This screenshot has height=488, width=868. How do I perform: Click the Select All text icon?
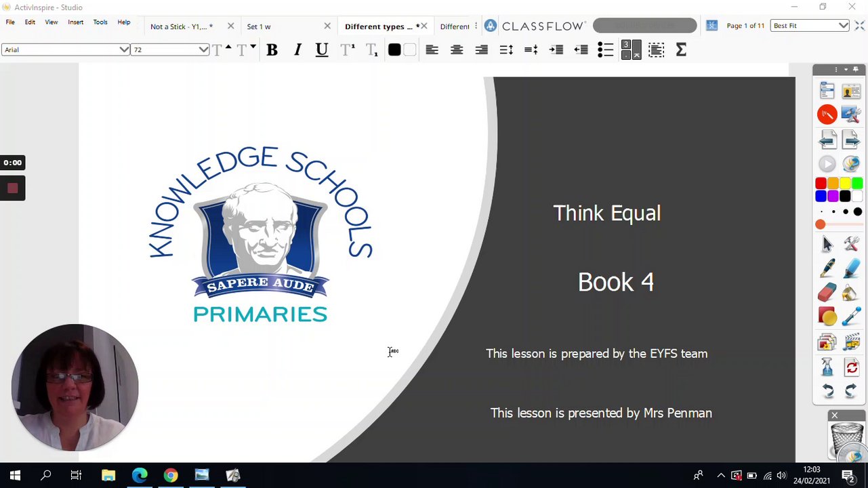point(656,50)
